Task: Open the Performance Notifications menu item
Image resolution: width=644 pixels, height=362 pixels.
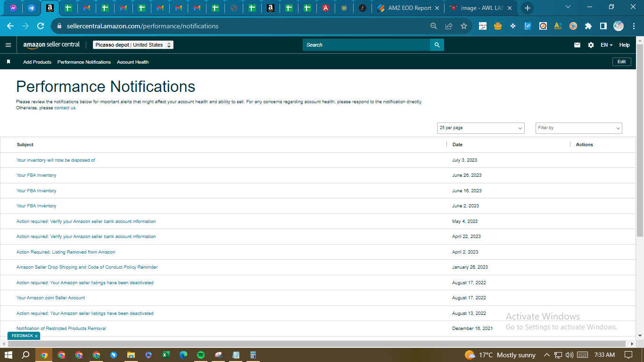Action: pos(84,62)
